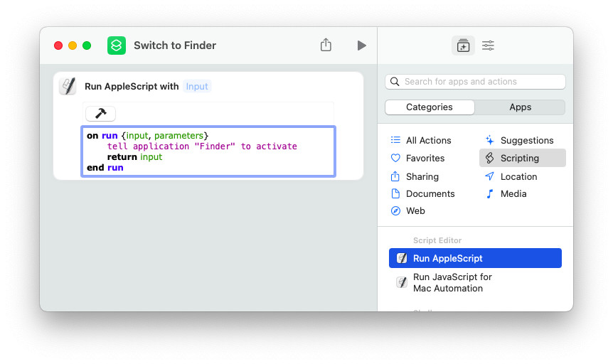Screen dimensions: 613x364
Task: Zoom window with green button
Action: (x=87, y=45)
